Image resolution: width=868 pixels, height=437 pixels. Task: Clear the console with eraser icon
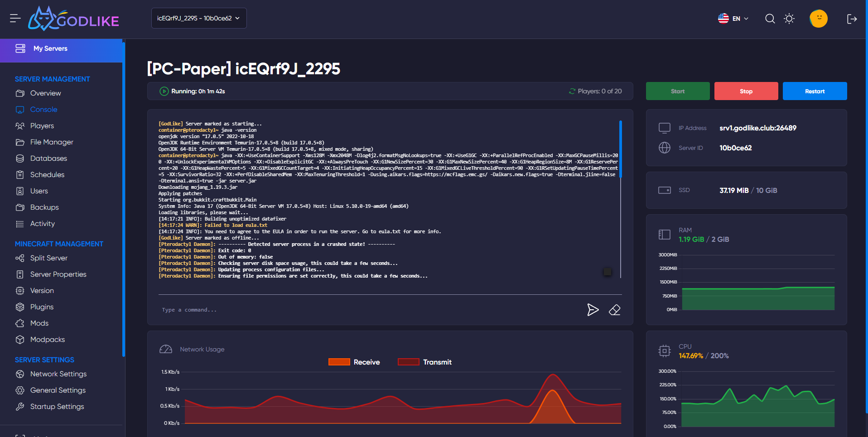tap(614, 310)
